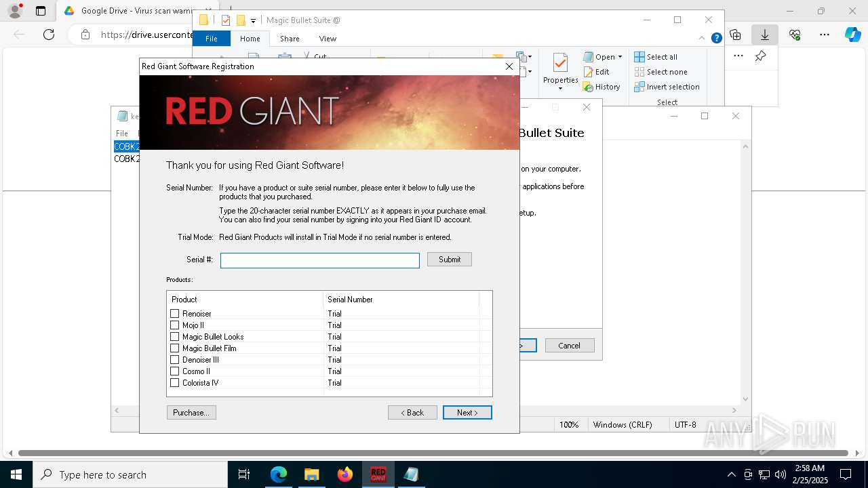
Task: Expand the Open dropdown arrow
Action: tap(620, 57)
